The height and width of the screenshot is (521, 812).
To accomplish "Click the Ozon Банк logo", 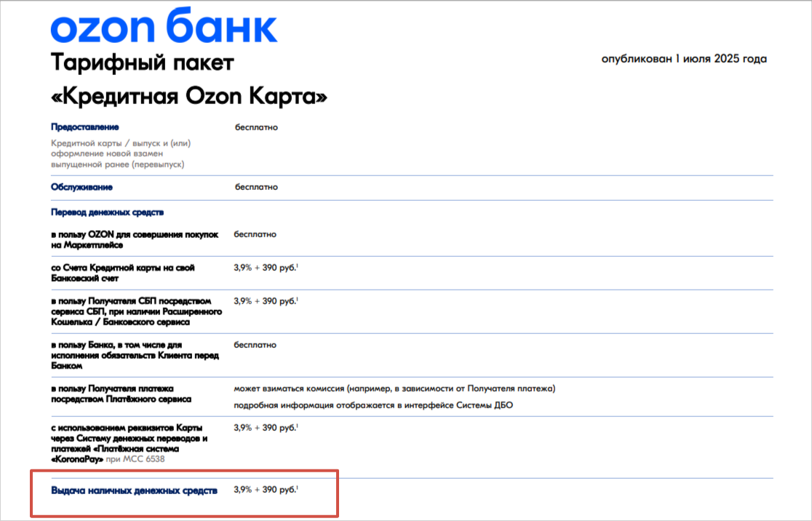I will pyautogui.click(x=164, y=27).
